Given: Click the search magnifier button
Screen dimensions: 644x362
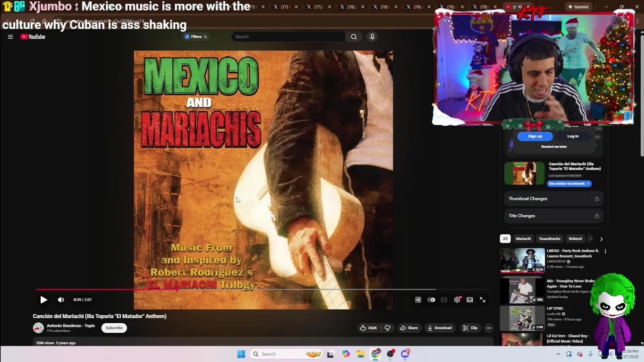Looking at the screenshot, I should click(354, 37).
